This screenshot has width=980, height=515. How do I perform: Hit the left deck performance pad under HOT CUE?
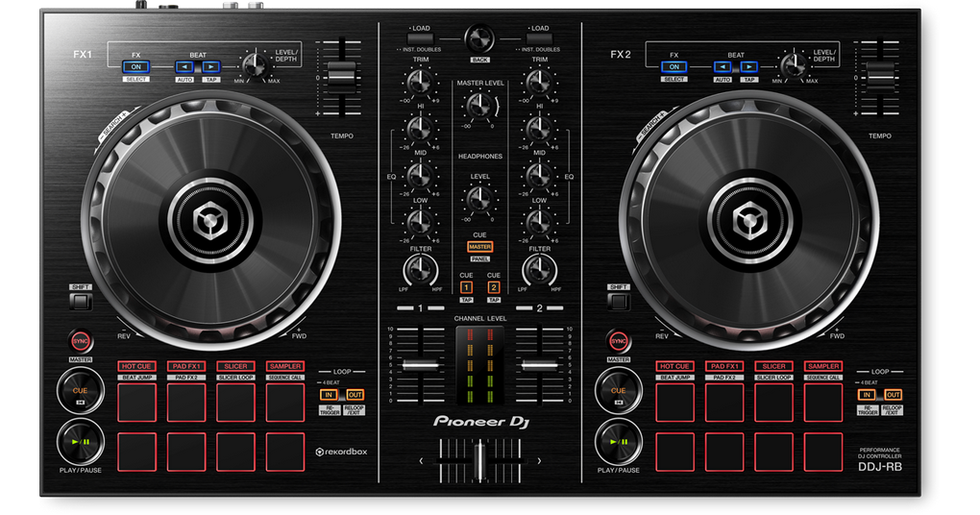click(x=136, y=403)
